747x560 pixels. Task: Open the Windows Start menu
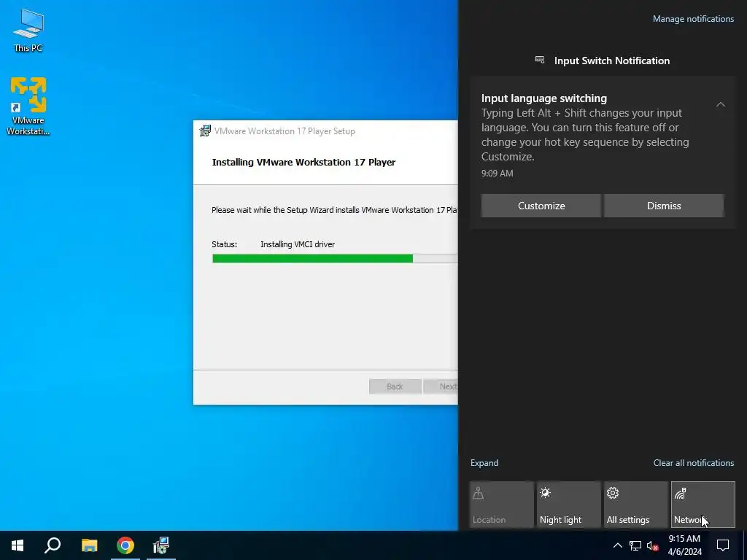click(18, 545)
